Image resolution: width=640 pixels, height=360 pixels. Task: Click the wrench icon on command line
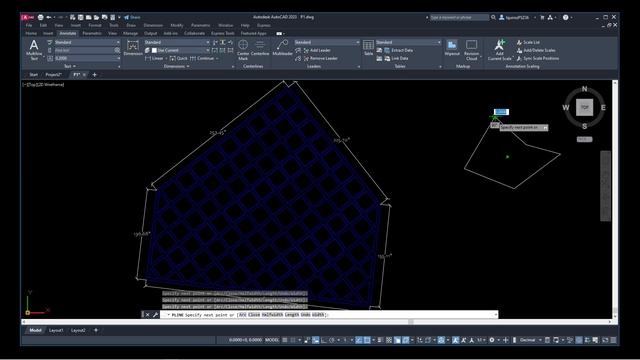pyautogui.click(x=155, y=315)
